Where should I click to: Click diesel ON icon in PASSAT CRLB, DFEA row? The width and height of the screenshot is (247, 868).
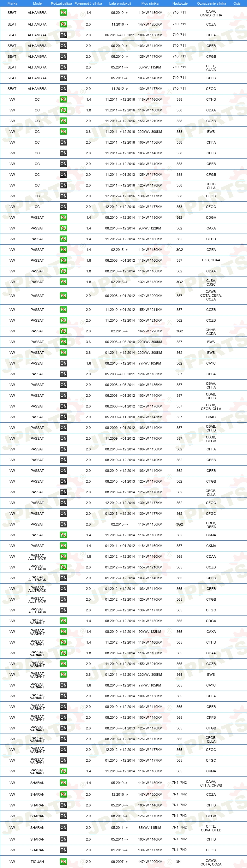click(63, 524)
